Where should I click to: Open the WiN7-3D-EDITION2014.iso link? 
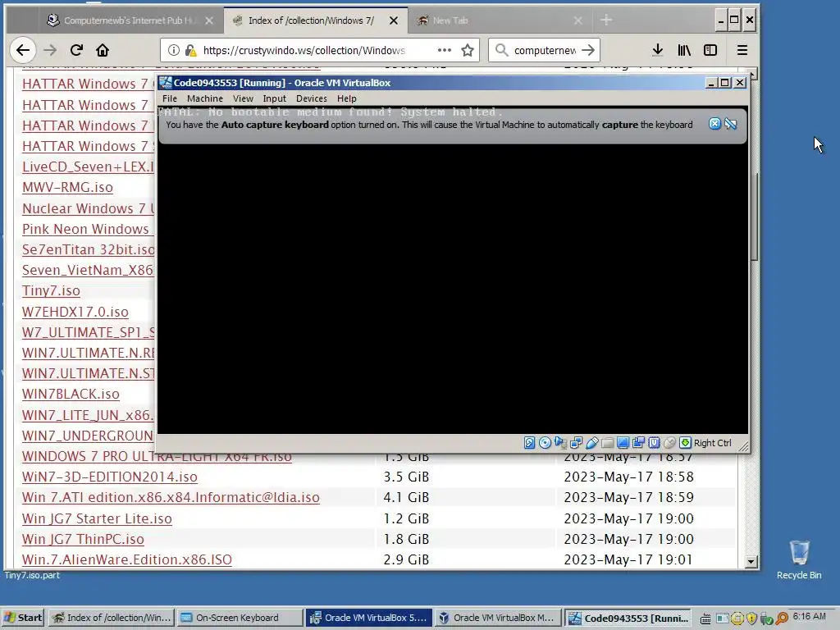click(x=110, y=477)
